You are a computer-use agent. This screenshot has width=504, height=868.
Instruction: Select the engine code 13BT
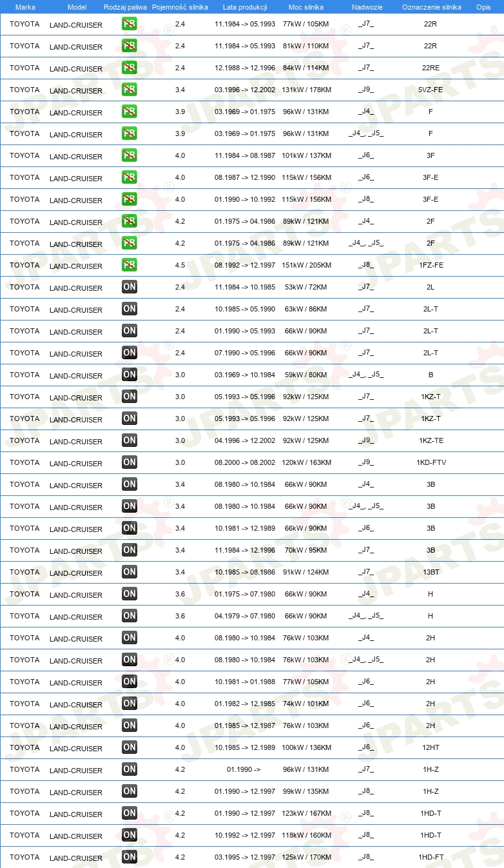click(431, 572)
